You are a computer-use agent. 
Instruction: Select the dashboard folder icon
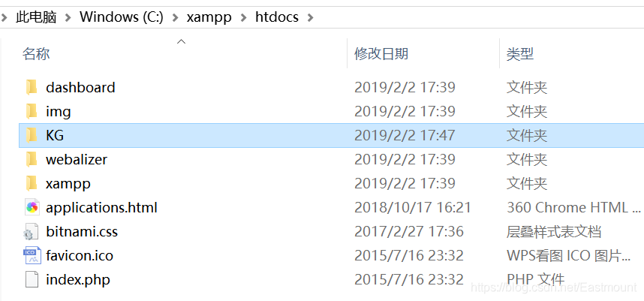point(32,88)
